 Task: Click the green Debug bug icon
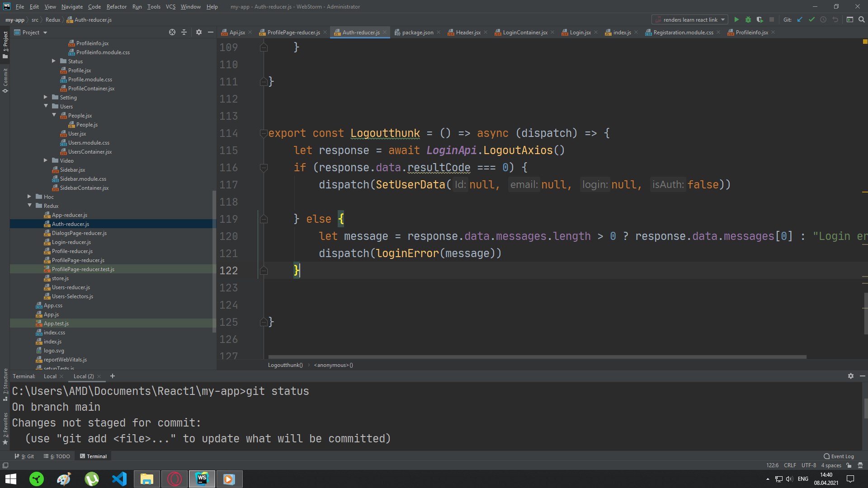tap(748, 19)
